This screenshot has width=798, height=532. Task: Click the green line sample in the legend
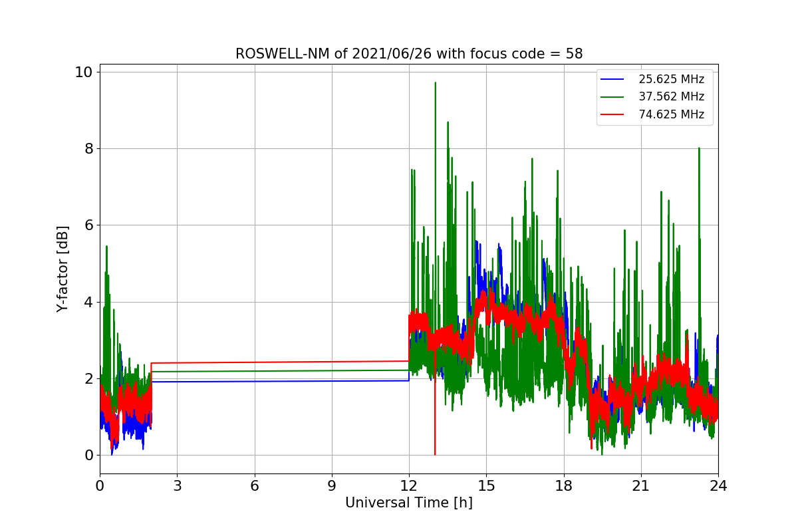tap(613, 96)
